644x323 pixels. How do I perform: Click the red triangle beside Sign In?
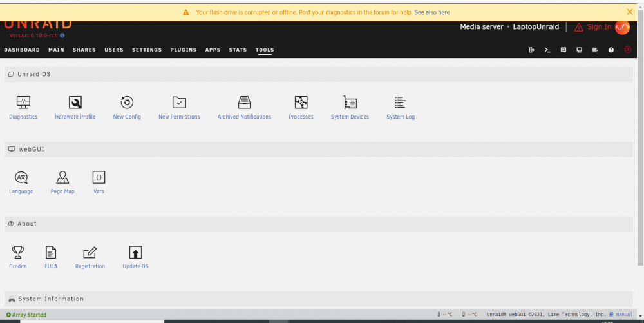579,28
